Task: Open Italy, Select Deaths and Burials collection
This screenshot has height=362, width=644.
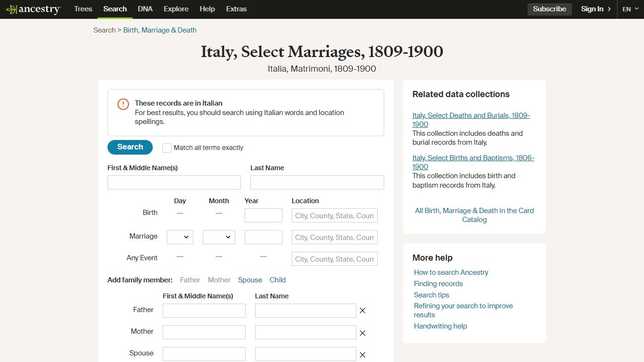Action: point(471,120)
